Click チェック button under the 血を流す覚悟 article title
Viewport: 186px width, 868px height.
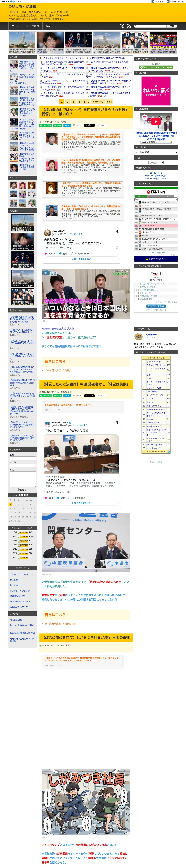coord(77,125)
